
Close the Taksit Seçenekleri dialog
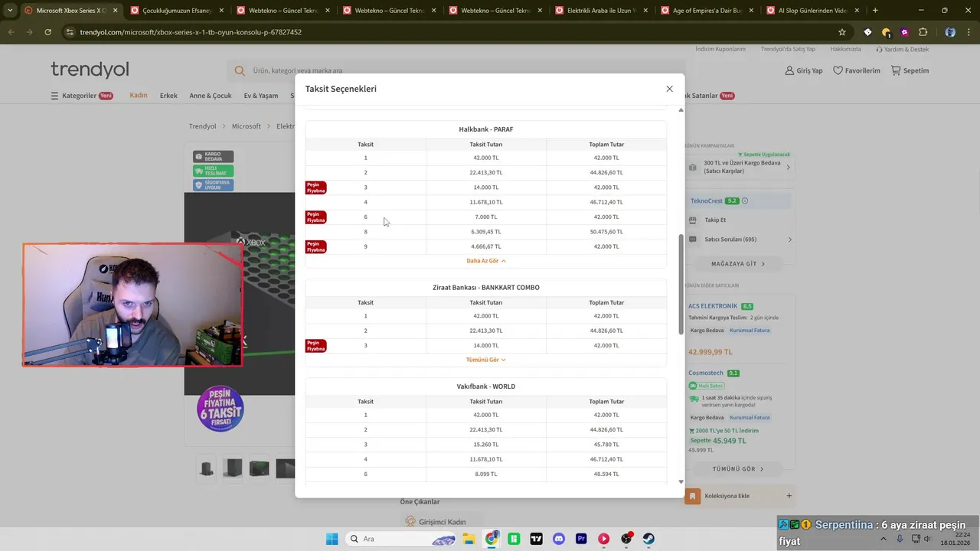coord(669,89)
